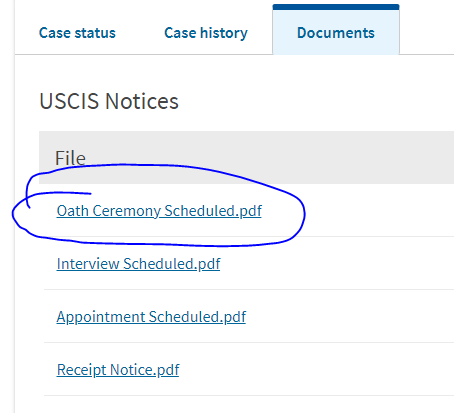Image resolution: width=454 pixels, height=413 pixels.
Task: Select the Documents tab
Action: click(336, 33)
